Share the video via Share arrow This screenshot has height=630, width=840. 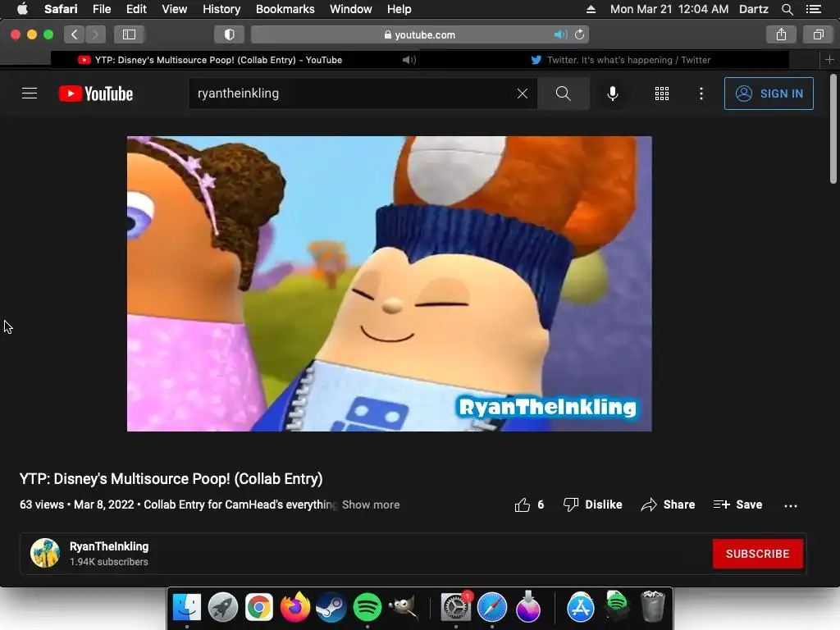click(668, 504)
